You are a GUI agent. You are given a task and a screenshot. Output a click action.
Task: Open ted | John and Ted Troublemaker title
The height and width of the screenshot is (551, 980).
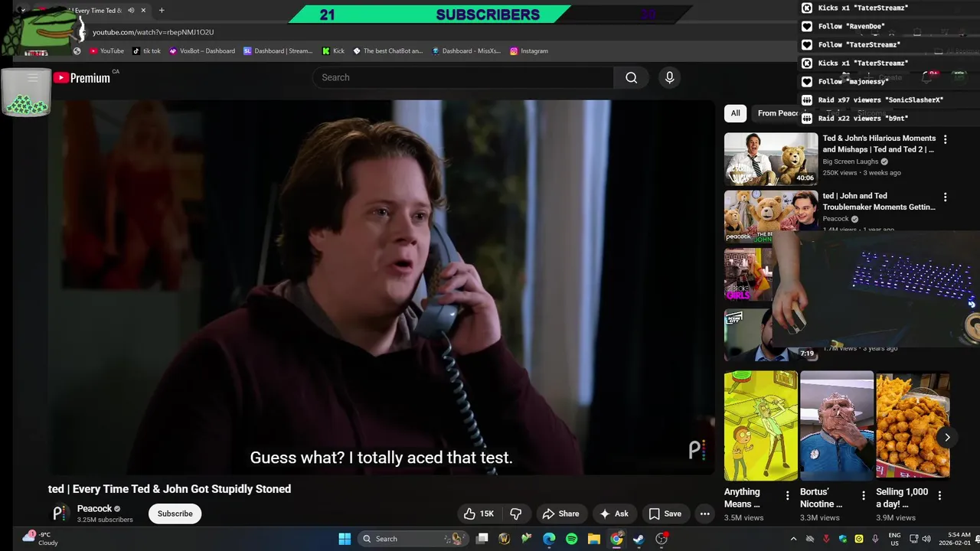pyautogui.click(x=879, y=201)
